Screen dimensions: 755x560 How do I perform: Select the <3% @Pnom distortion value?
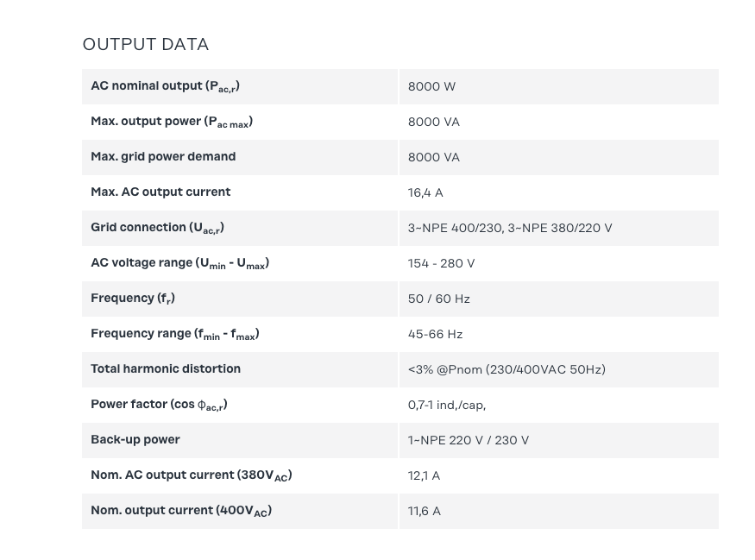[x=506, y=370]
